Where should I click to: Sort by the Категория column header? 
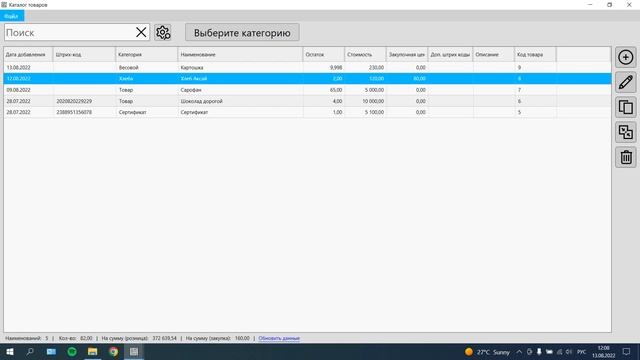pyautogui.click(x=147, y=54)
